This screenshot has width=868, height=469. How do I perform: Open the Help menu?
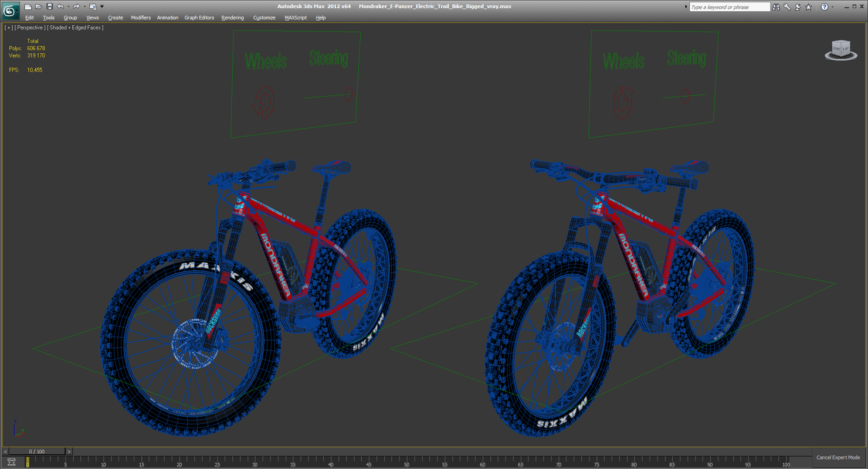point(321,18)
